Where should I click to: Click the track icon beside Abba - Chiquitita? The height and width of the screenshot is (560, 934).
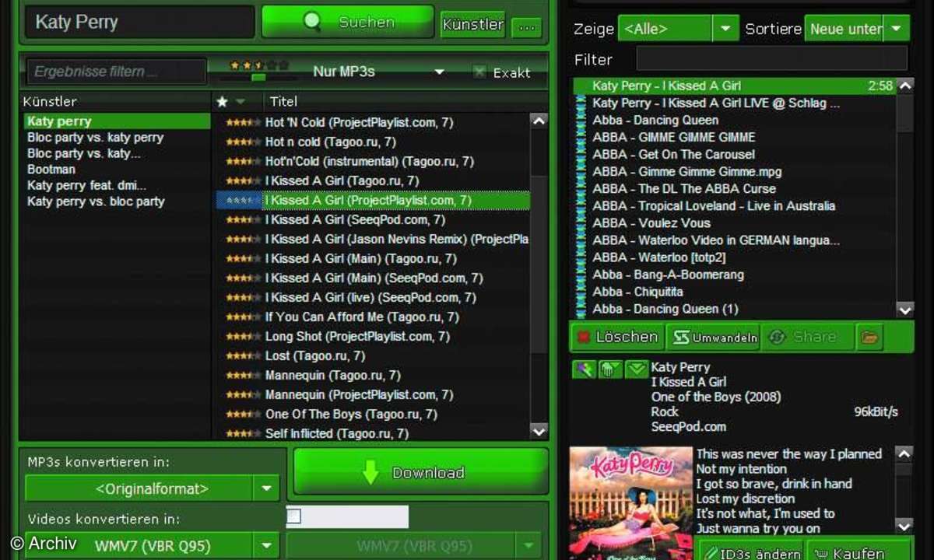click(x=580, y=292)
